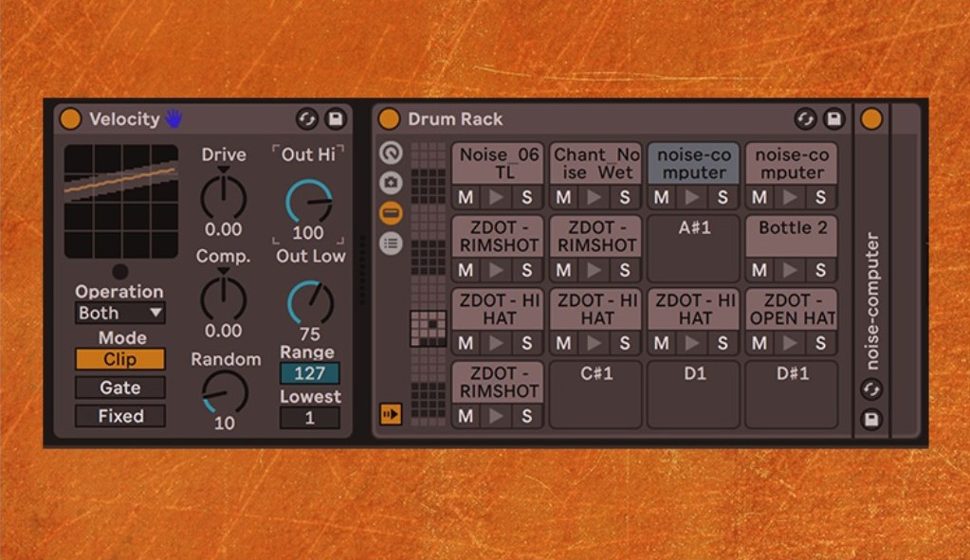Click the pad overview selector box
Image resolution: width=970 pixels, height=560 pixels.
pos(428,329)
